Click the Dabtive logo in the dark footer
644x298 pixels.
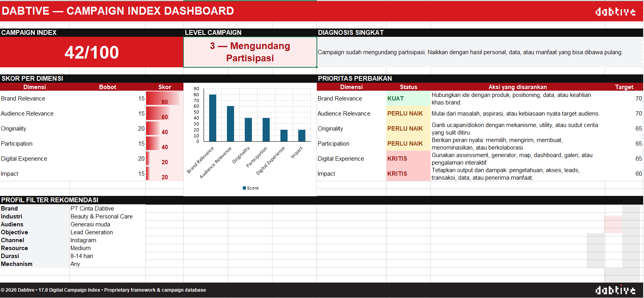(615, 290)
